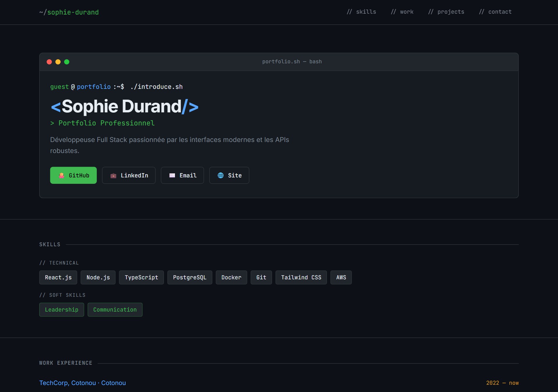
Task: Click the Site globe icon
Action: pos(221,175)
